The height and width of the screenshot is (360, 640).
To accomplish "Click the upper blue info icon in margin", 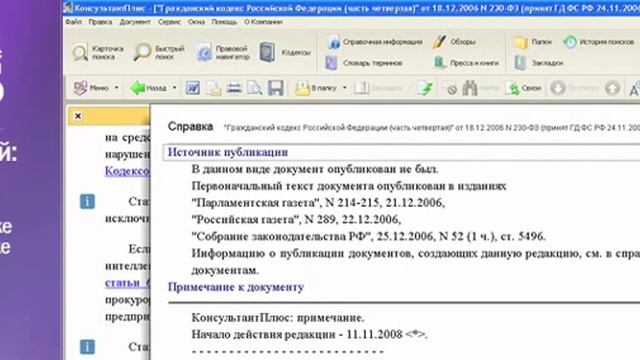I will coord(87,201).
